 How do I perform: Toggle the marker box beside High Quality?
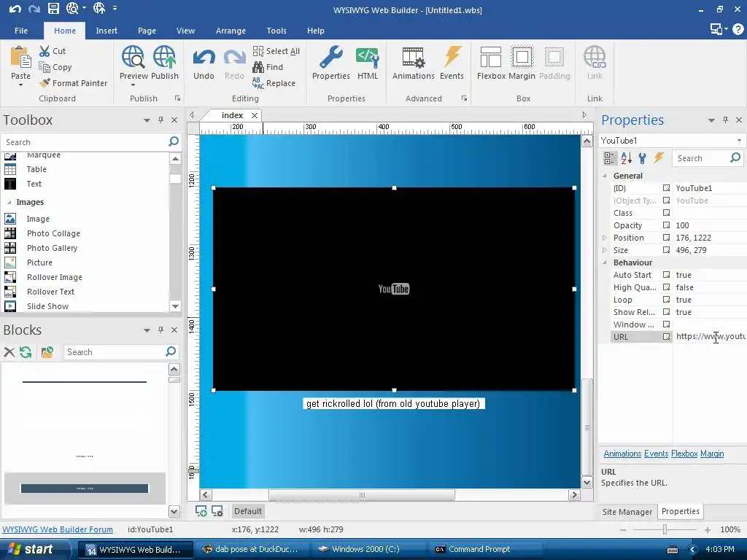(x=666, y=287)
